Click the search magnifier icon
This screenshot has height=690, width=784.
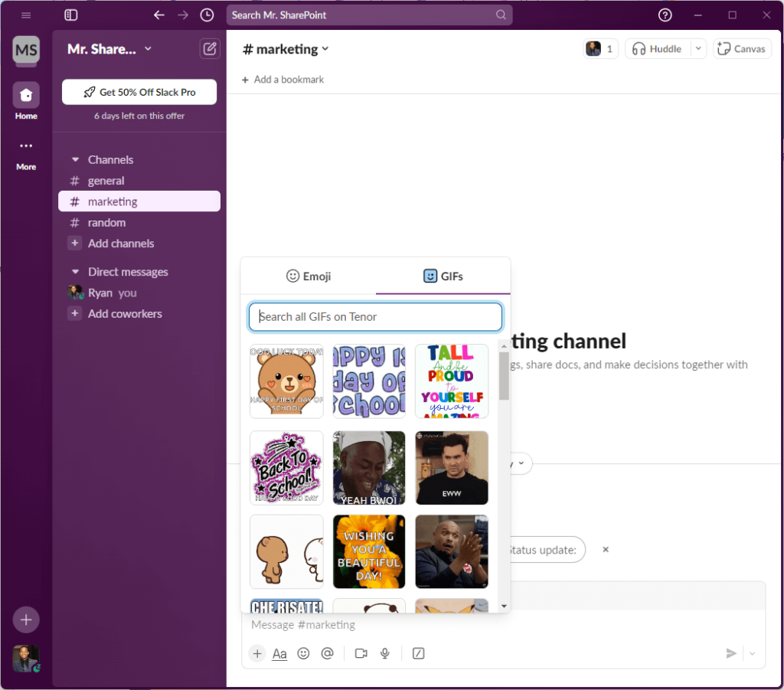501,15
